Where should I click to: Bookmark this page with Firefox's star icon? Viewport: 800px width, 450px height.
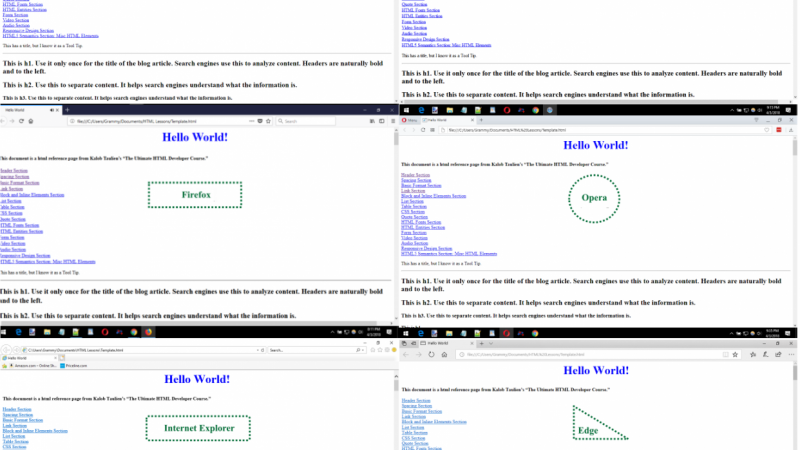tap(268, 121)
